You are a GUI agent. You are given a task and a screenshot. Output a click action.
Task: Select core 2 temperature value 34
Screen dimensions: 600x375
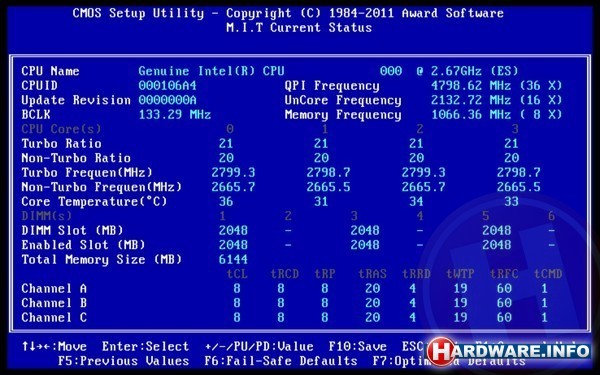[416, 202]
